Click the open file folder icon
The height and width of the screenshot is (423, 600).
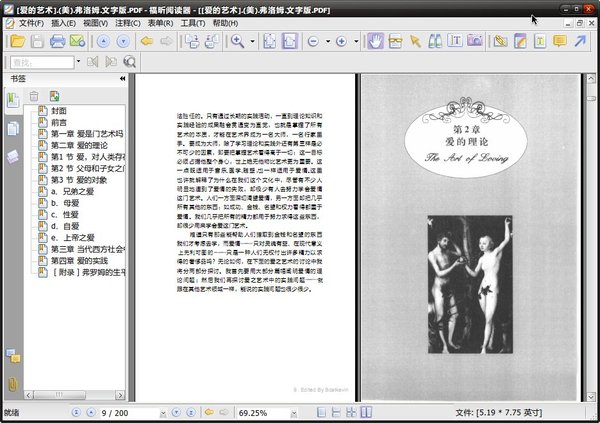(17, 41)
